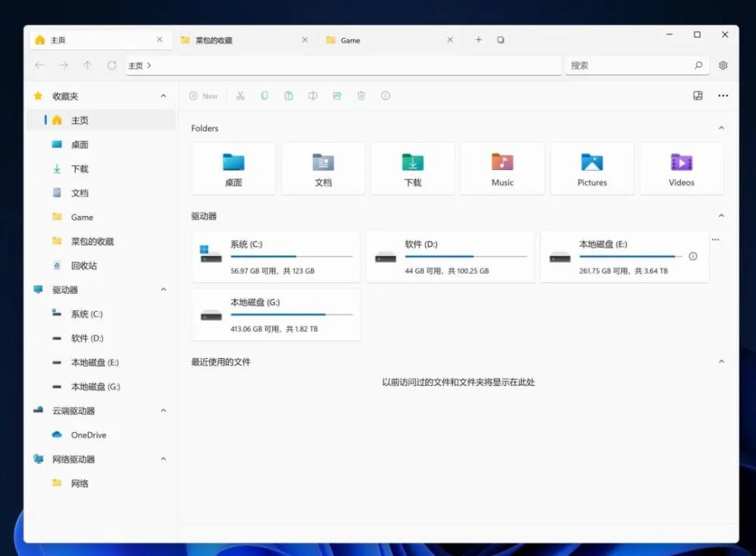This screenshot has height=556, width=756.
Task: Click the 主页 breadcrumb in address bar
Action: 135,66
